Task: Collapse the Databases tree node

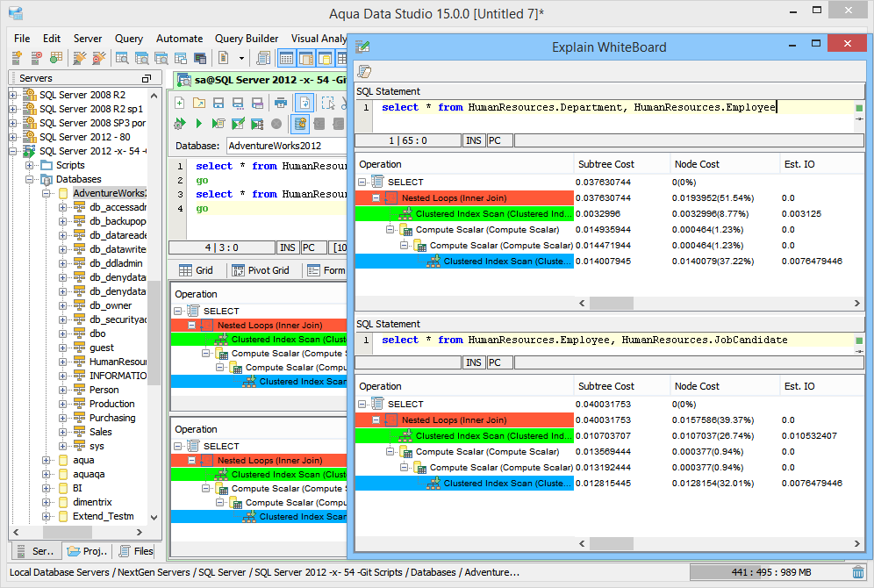Action: (x=29, y=179)
